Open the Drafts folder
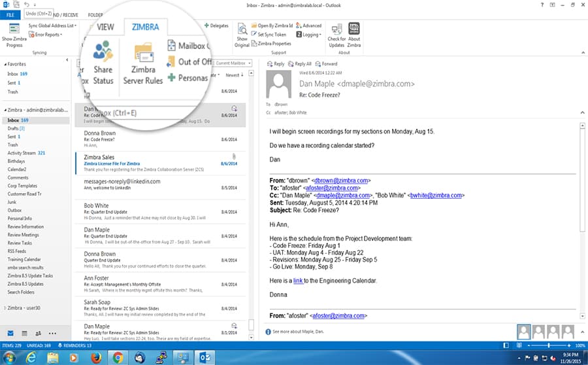The height and width of the screenshot is (365, 588). click(16, 128)
